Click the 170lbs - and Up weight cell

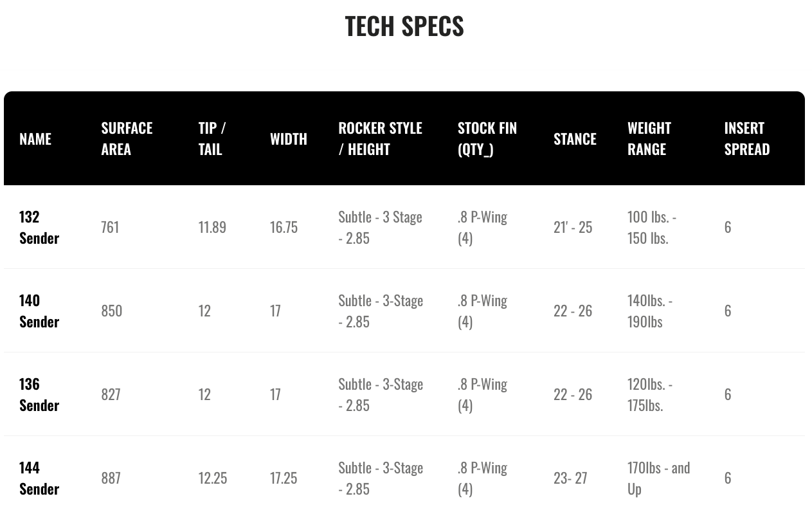(x=659, y=478)
